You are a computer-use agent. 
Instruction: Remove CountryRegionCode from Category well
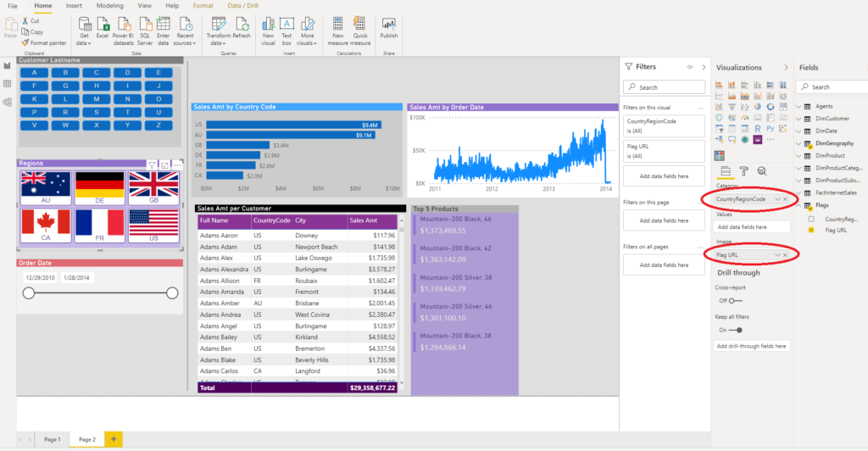coord(785,199)
